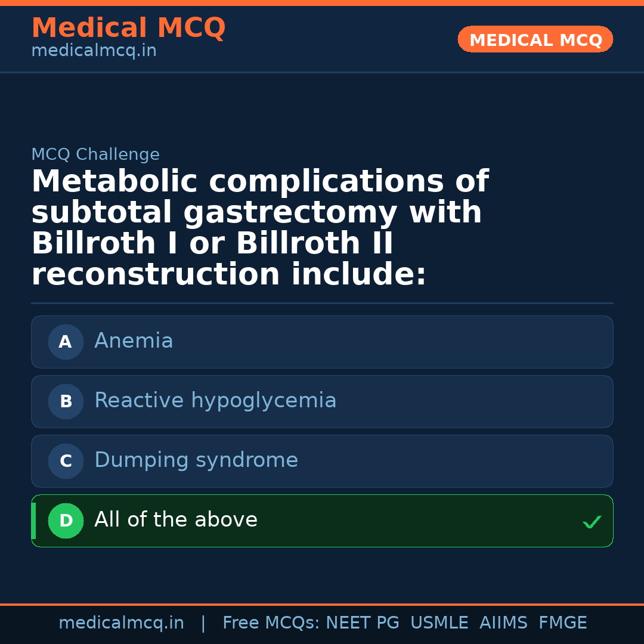
Task: Click the green D option circle
Action: [66, 521]
